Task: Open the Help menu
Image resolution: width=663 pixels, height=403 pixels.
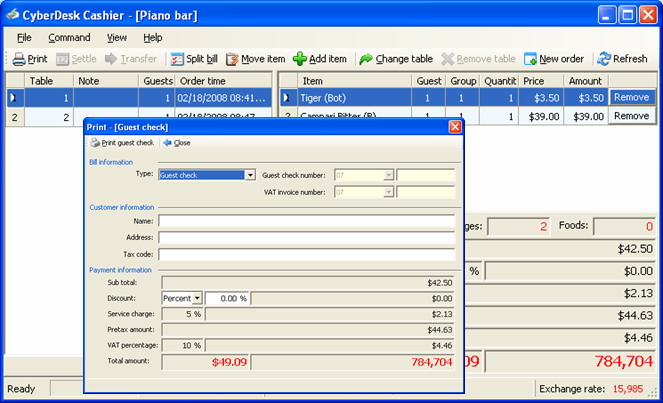Action: pos(153,37)
